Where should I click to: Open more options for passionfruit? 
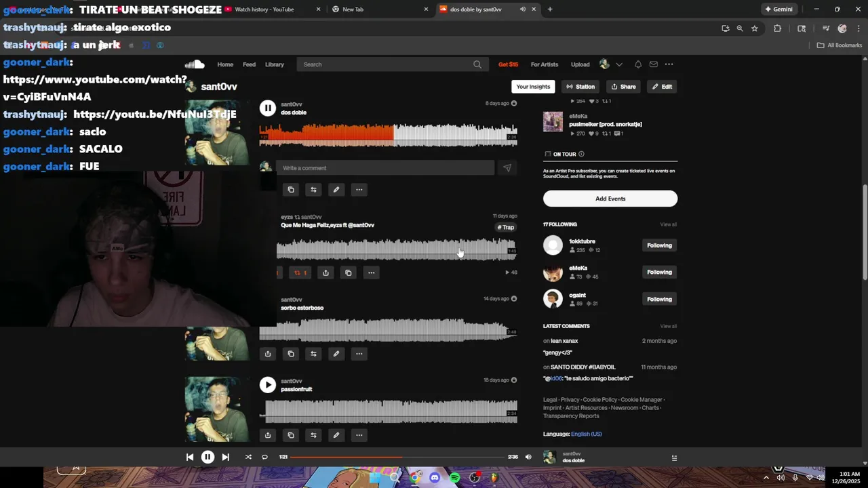pyautogui.click(x=359, y=435)
